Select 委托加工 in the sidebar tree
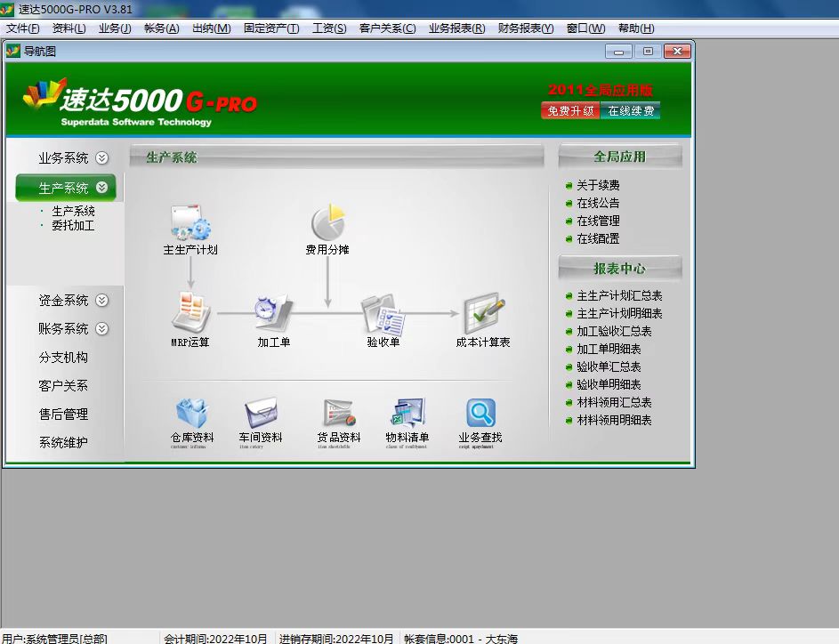The width and height of the screenshot is (839, 644). (x=73, y=226)
